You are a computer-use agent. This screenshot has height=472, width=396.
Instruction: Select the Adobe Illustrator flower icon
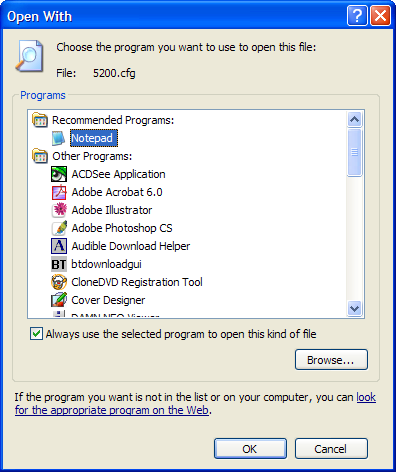pyautogui.click(x=59, y=210)
